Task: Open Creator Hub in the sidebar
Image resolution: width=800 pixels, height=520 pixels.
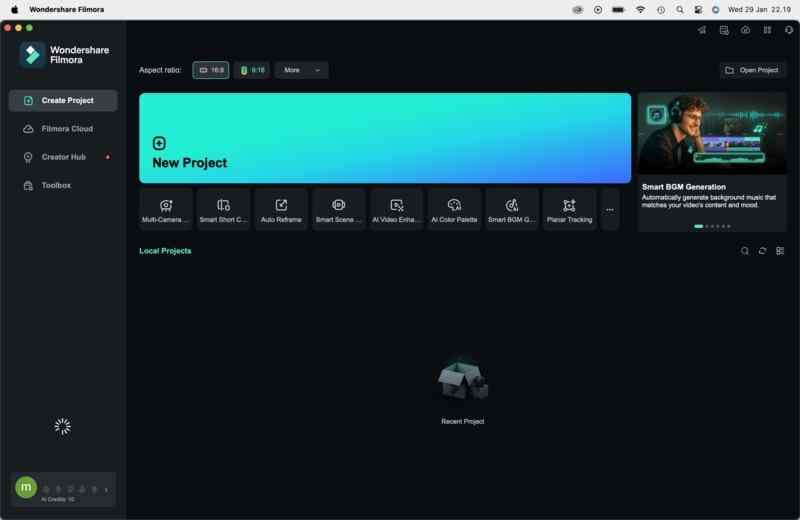Action: click(x=63, y=157)
